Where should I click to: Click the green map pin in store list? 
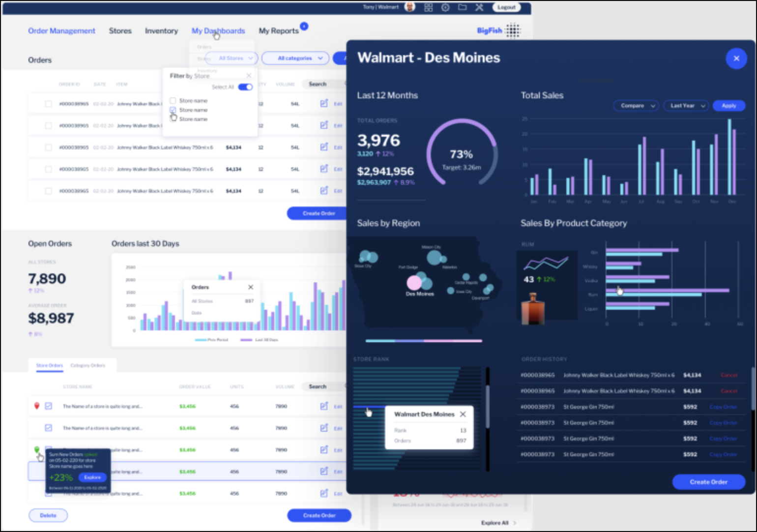tap(37, 449)
